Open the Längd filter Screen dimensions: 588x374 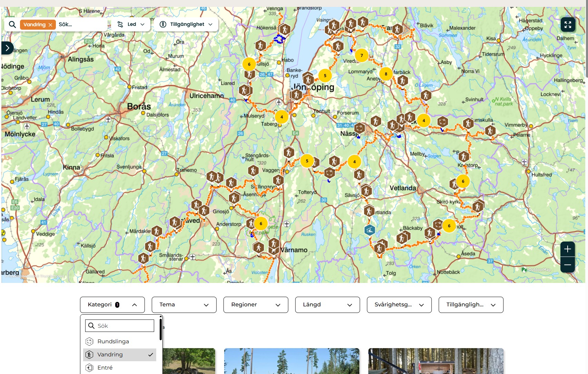point(327,305)
